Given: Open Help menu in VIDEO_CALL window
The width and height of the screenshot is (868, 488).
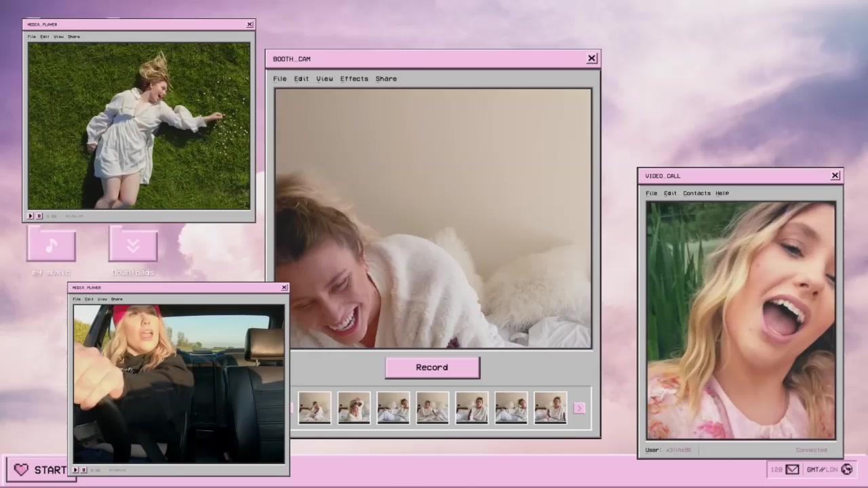Looking at the screenshot, I should (x=722, y=193).
